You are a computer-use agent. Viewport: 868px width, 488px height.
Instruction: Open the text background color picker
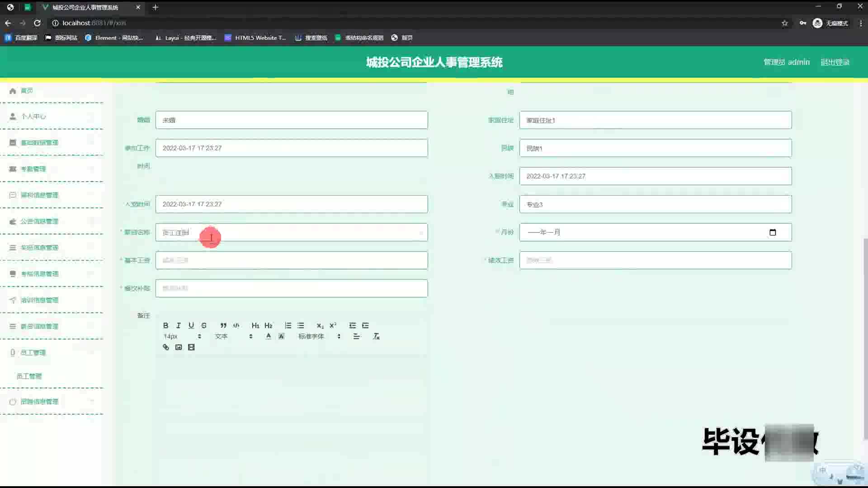click(281, 336)
